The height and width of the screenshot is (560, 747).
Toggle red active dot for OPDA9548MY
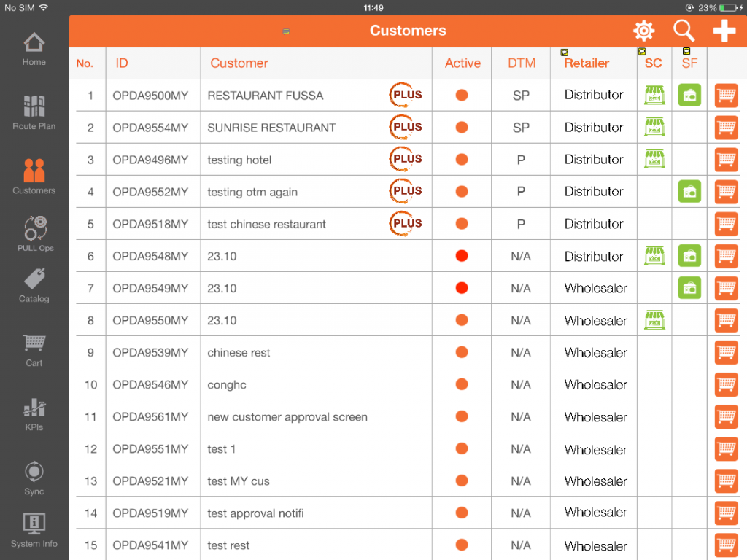click(x=462, y=256)
